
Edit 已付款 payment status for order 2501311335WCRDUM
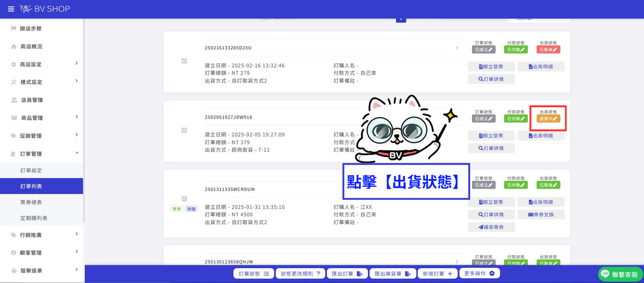[516, 185]
